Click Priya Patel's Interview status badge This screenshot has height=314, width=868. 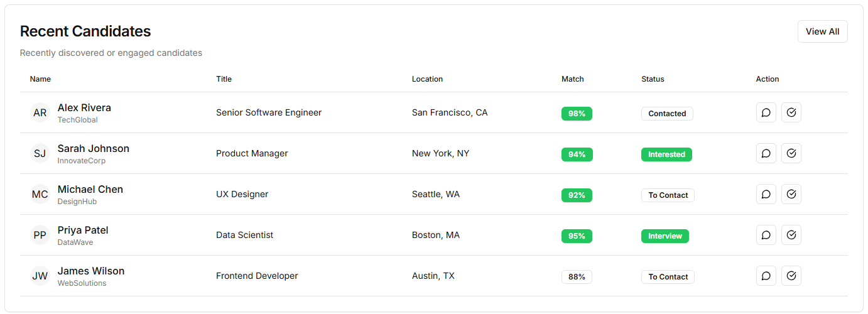tap(665, 236)
